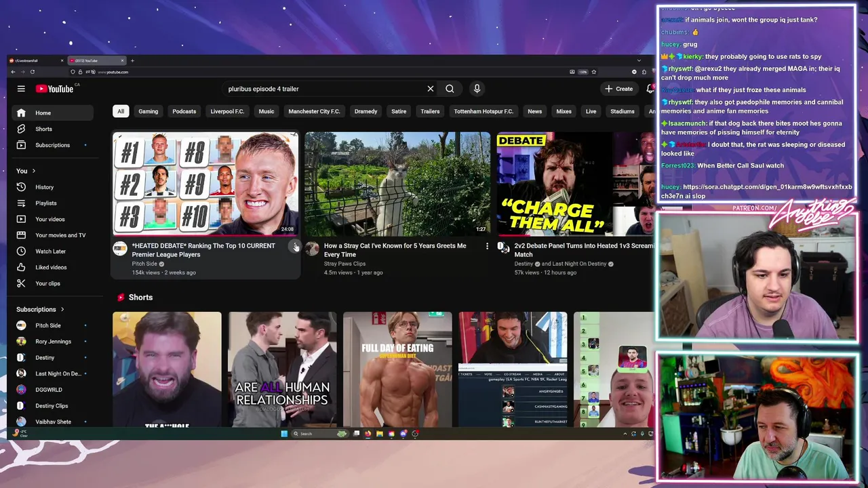Expand the Subscriptions header chevron
868x488 pixels.
click(x=62, y=309)
